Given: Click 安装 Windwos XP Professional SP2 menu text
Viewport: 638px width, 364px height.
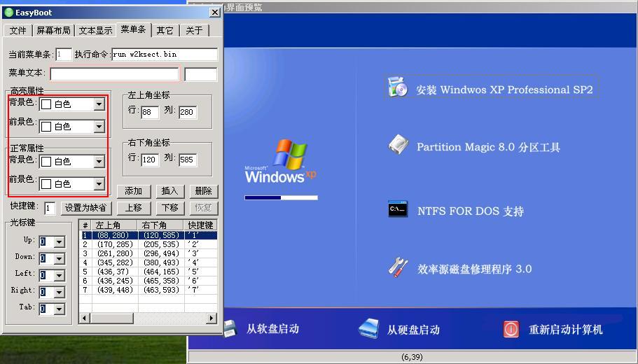Looking at the screenshot, I should point(504,90).
